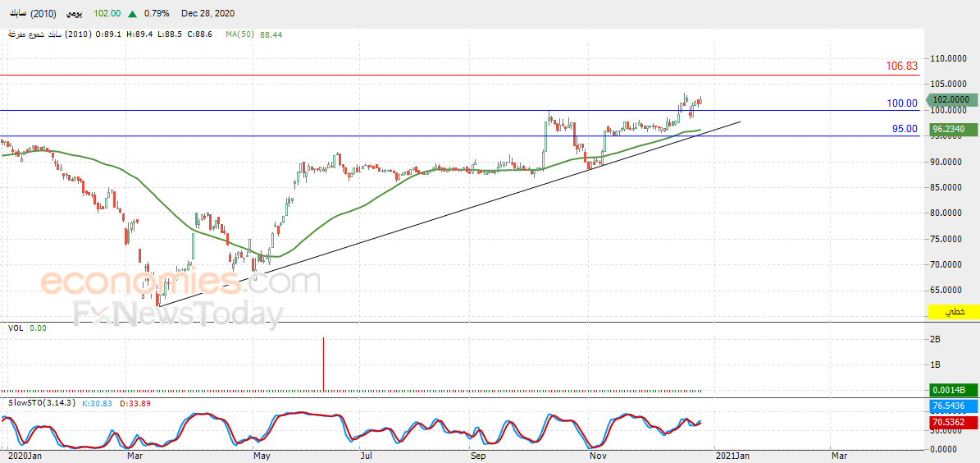This screenshot has width=980, height=463.
Task: Click the blue 95.00 support level label
Action: tap(905, 129)
